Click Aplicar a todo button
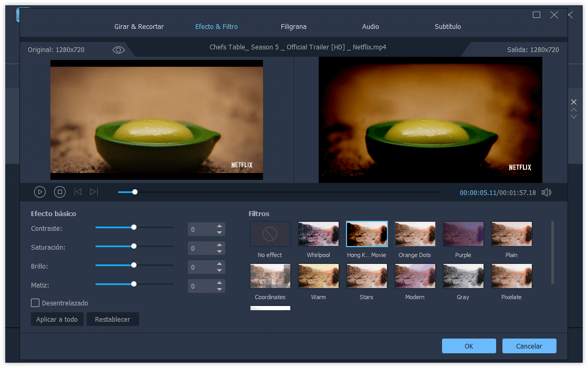Viewport: 588px width, 368px height. click(57, 319)
